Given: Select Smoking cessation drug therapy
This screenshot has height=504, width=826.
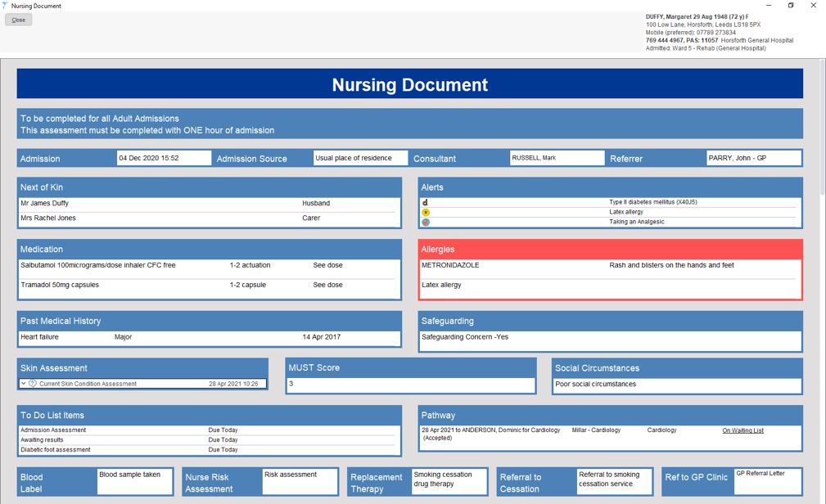Looking at the screenshot, I should tap(449, 481).
